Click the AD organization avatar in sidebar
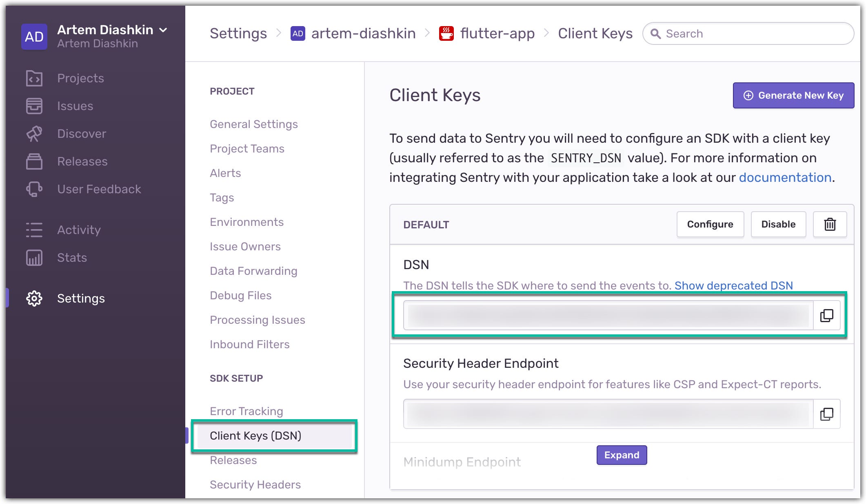The height and width of the screenshot is (504, 866). pos(34,37)
